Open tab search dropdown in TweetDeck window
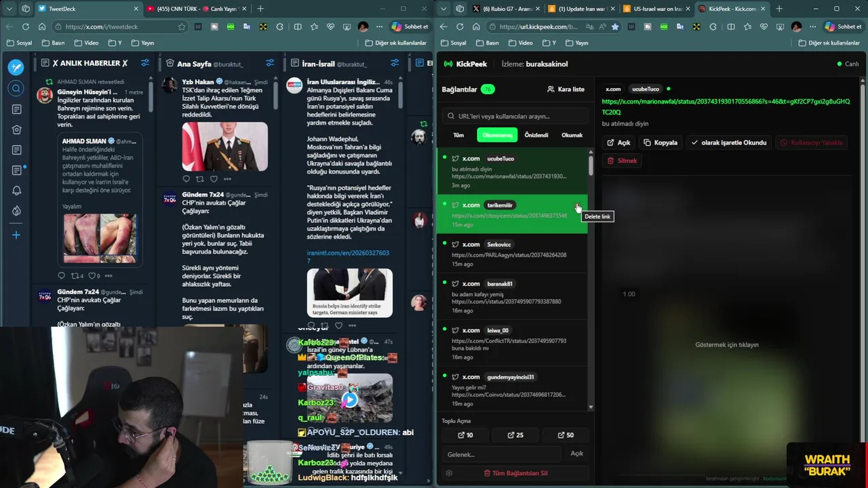Viewport: 868px width, 488px height. [x=9, y=9]
